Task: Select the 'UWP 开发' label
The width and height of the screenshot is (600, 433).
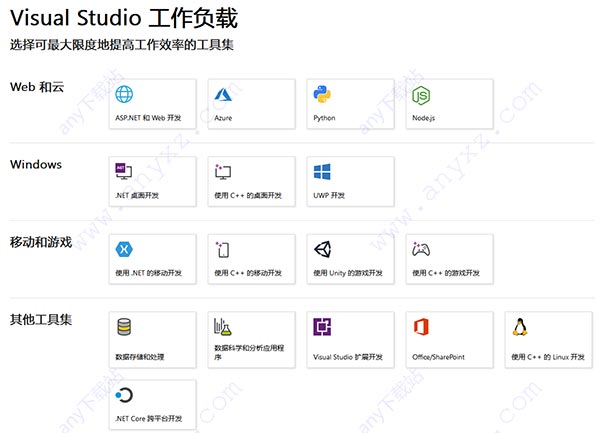Action: point(329,195)
